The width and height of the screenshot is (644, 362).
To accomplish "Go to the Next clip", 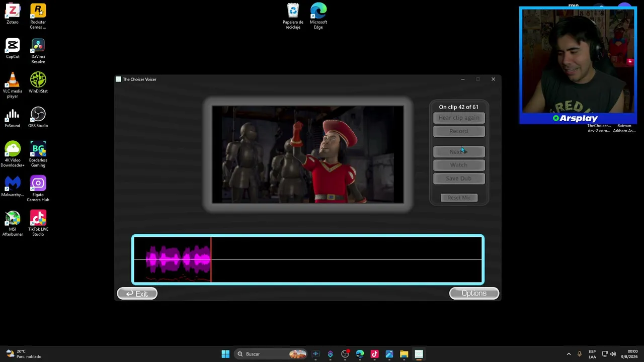I will pos(459,152).
